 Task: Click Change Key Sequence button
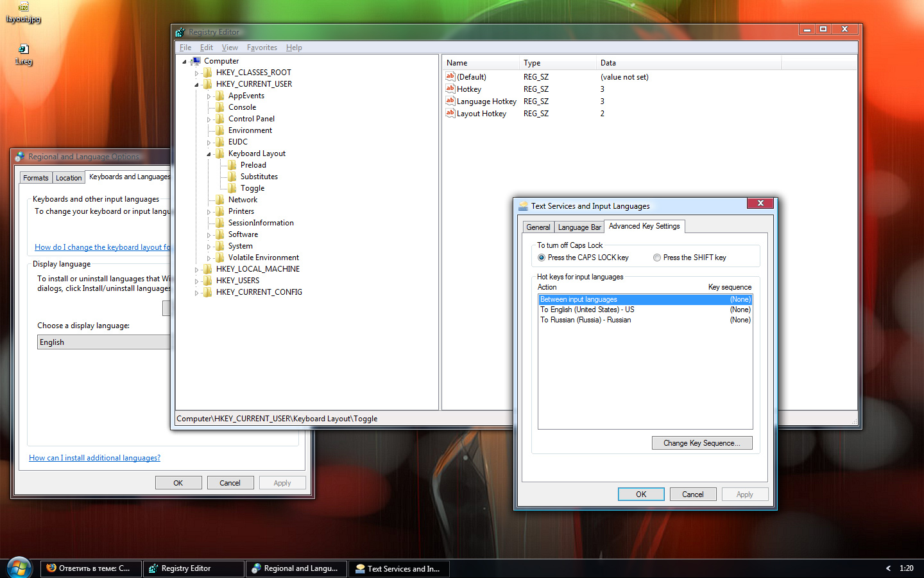click(x=702, y=443)
